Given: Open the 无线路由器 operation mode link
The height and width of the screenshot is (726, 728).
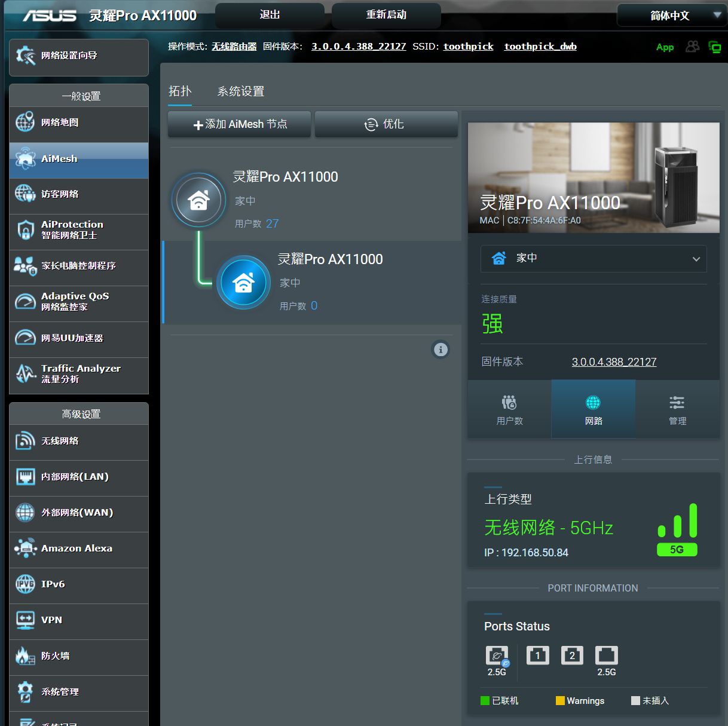Looking at the screenshot, I should pos(234,47).
